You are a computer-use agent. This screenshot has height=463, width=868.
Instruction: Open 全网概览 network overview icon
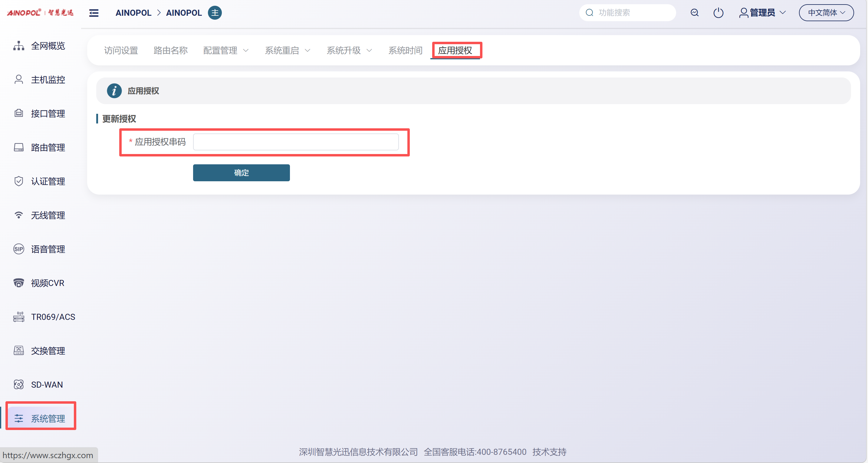[18, 45]
